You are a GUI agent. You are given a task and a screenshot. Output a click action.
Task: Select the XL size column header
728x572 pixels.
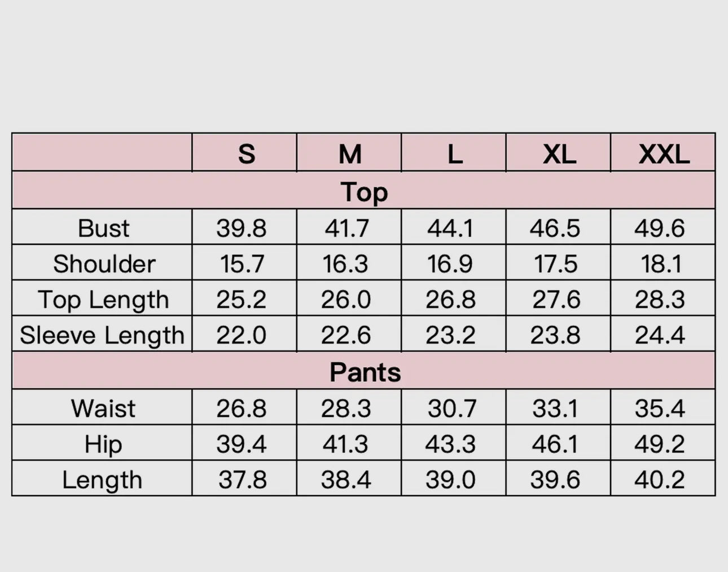(x=559, y=154)
